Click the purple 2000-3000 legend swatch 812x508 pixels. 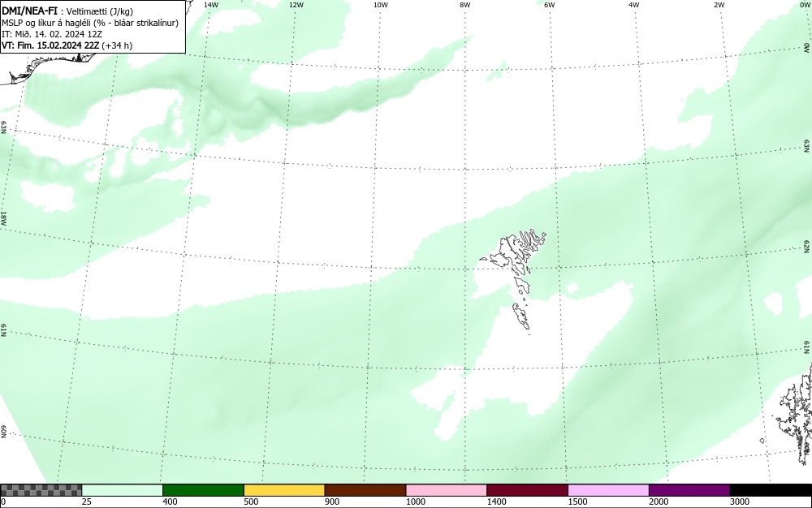pyautogui.click(x=689, y=490)
